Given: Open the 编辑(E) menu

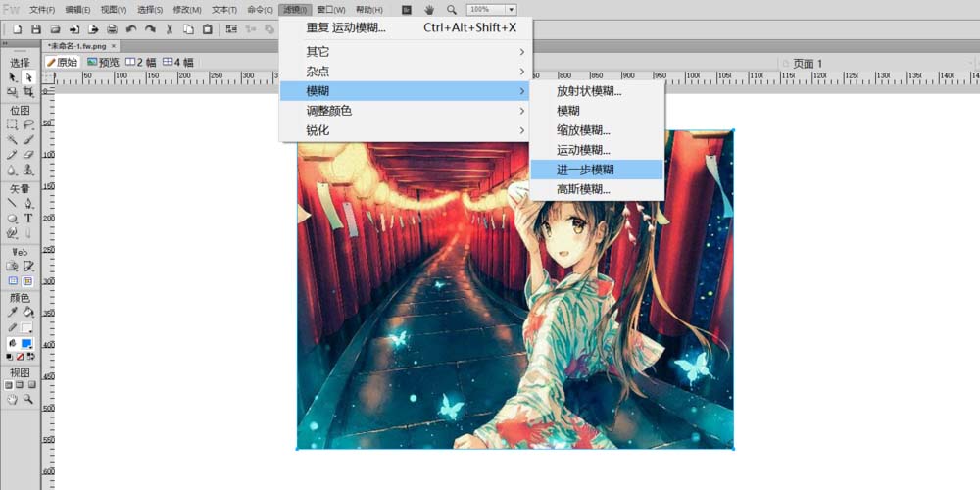Looking at the screenshot, I should 77,10.
